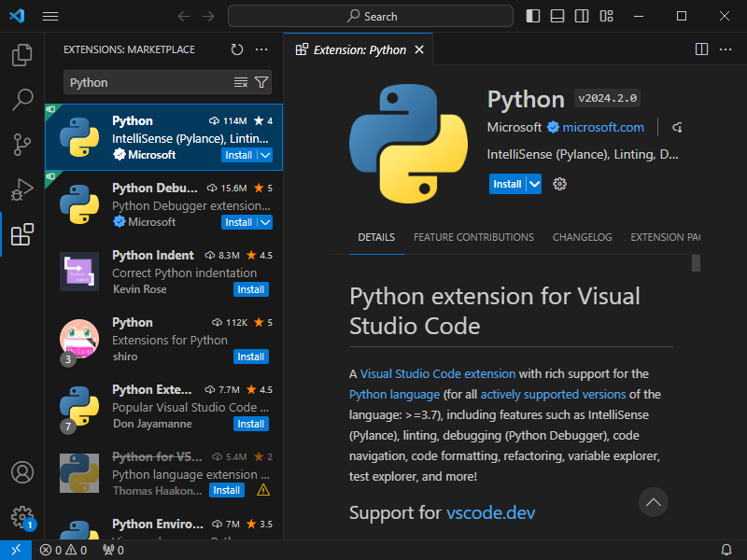747x560 pixels.
Task: Switch to the Feature Contributions tab
Action: [473, 237]
